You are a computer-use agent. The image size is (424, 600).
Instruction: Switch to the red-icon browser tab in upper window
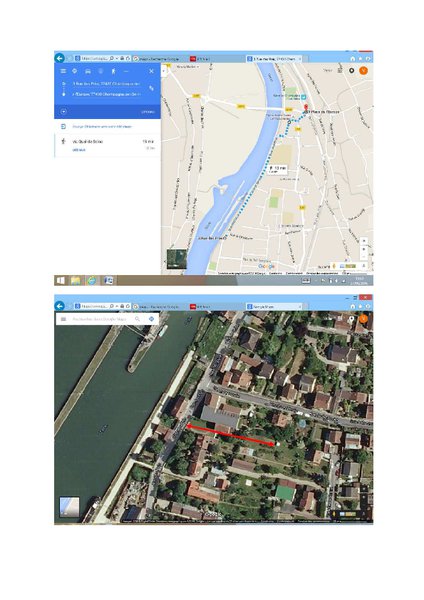point(200,59)
